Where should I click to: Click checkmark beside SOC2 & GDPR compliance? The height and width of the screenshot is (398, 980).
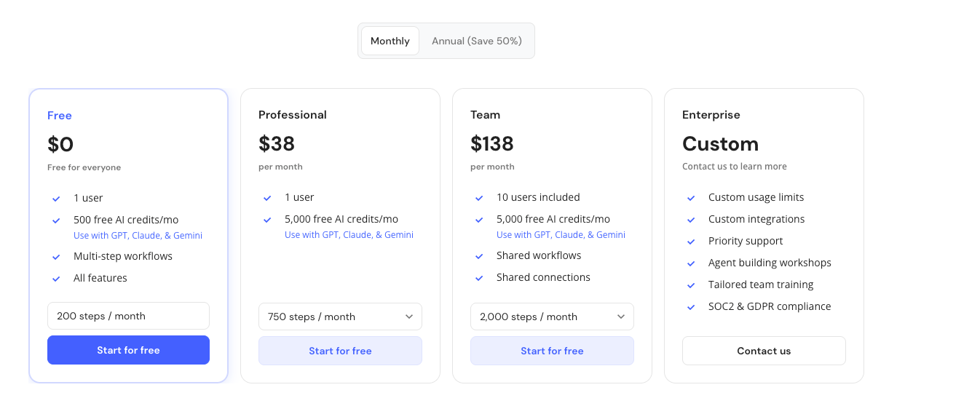pyautogui.click(x=691, y=307)
